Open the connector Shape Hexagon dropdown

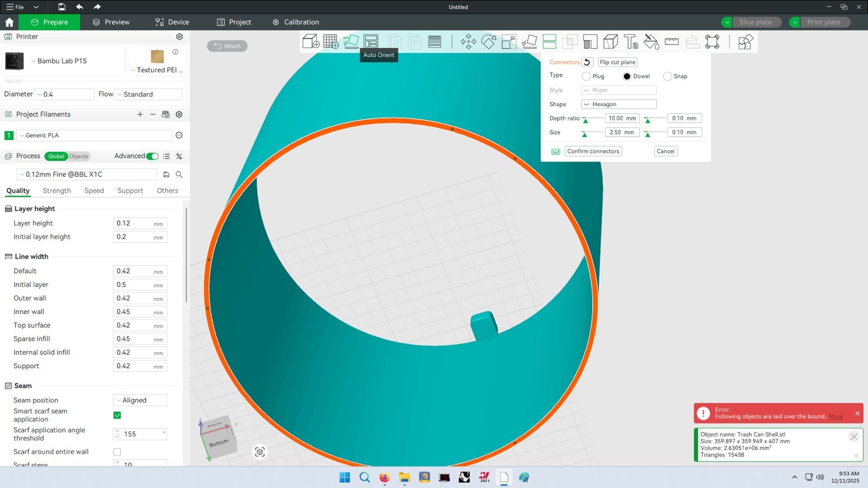(x=618, y=104)
